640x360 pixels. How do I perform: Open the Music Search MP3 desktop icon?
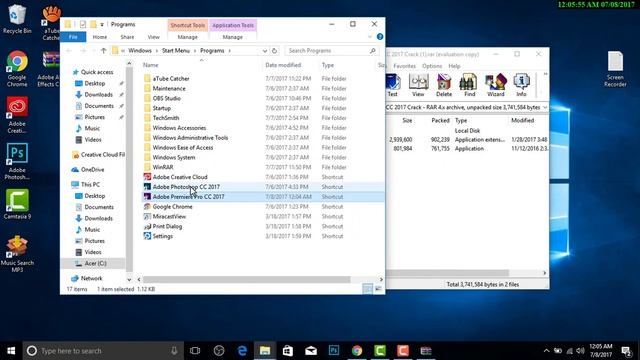click(17, 253)
